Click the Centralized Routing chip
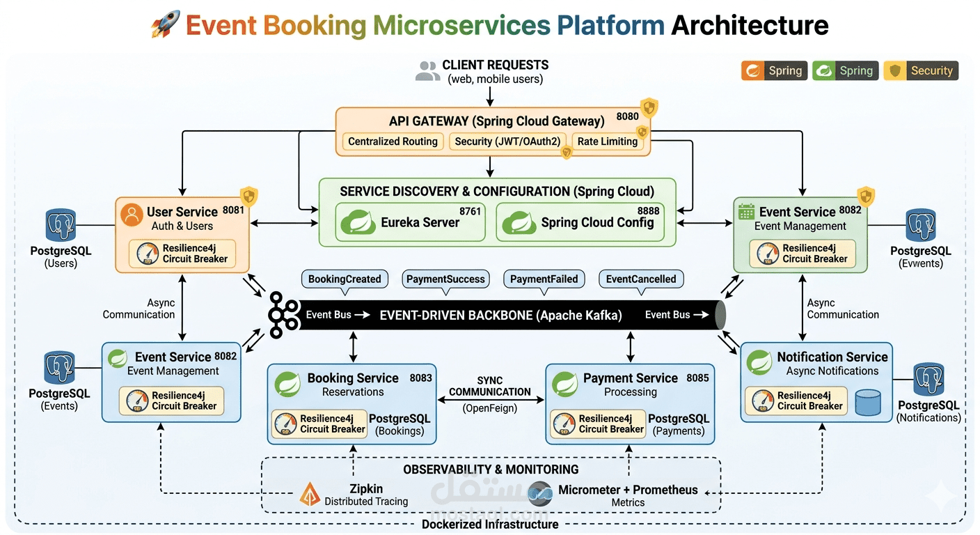The width and height of the screenshot is (980, 535). (x=393, y=141)
